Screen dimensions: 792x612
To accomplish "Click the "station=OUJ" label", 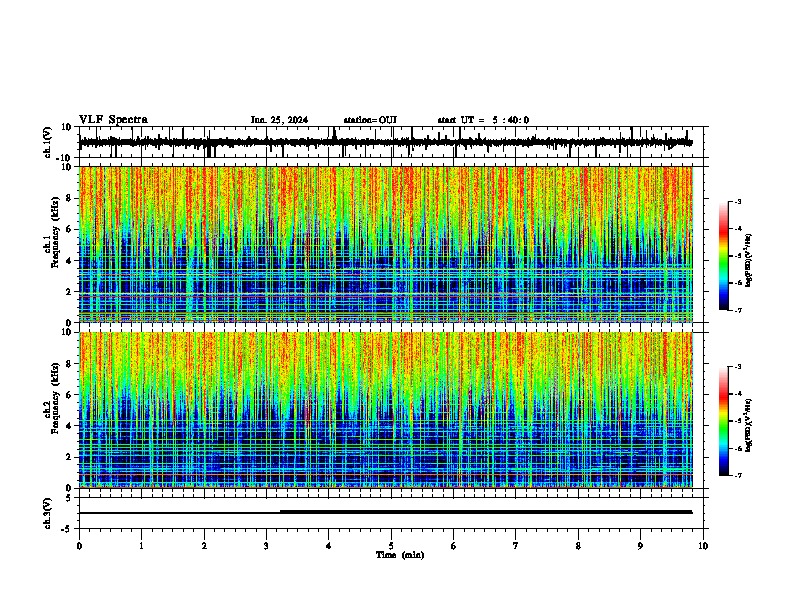I will pyautogui.click(x=370, y=120).
